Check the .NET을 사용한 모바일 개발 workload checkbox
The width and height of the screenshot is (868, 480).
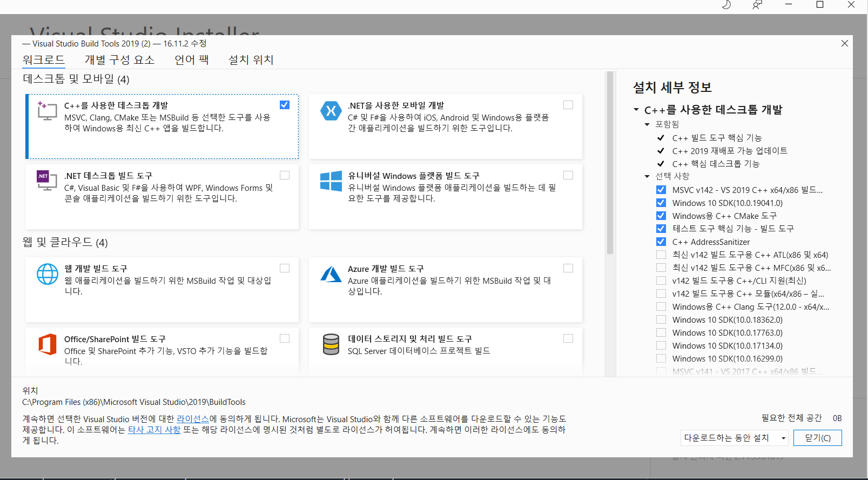(x=568, y=105)
